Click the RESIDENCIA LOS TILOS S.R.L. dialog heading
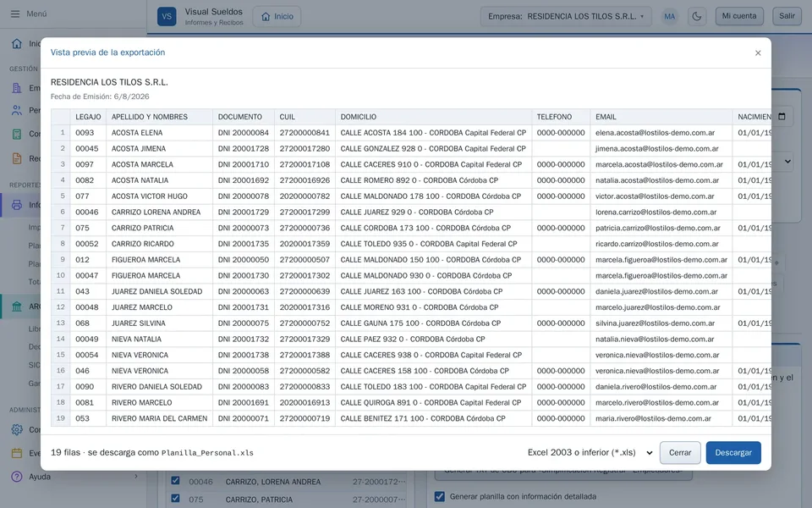The height and width of the screenshot is (508, 812). point(109,82)
